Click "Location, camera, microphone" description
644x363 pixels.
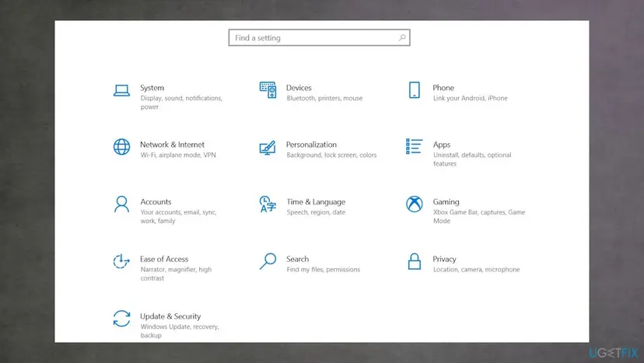click(477, 270)
